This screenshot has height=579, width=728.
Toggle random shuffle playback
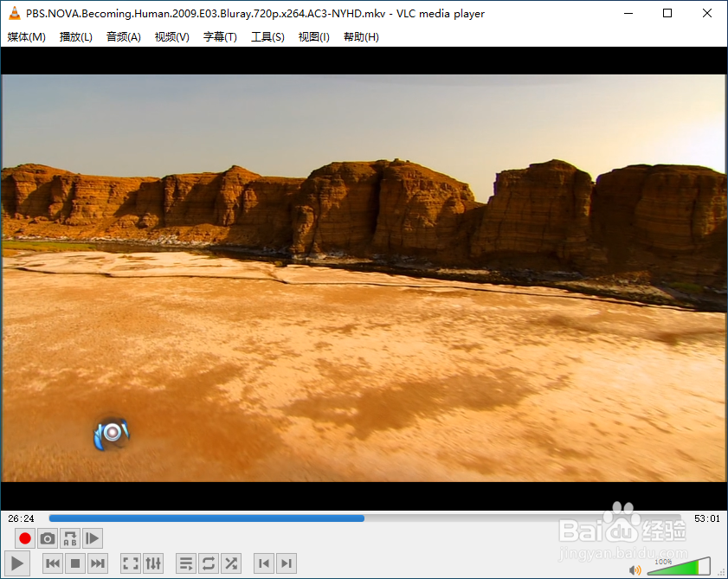point(231,563)
